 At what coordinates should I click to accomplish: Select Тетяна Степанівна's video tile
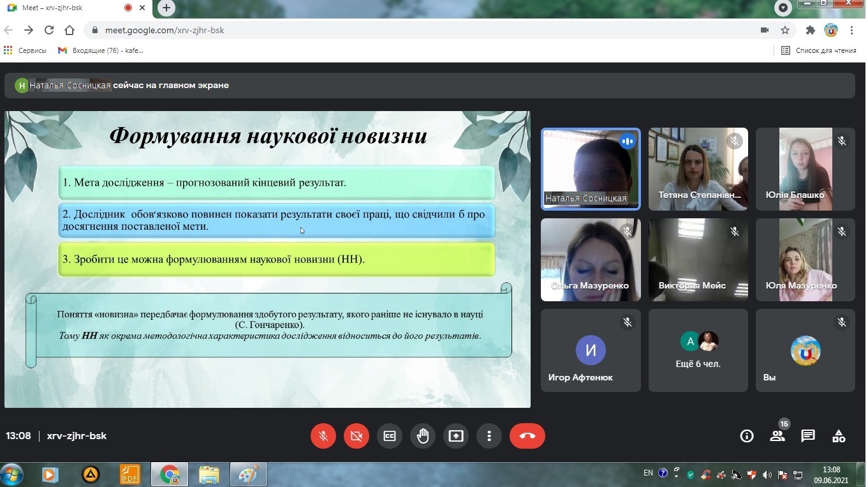pos(698,169)
